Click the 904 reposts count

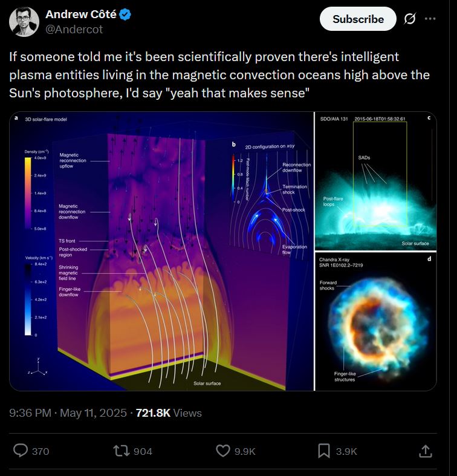[x=143, y=451]
